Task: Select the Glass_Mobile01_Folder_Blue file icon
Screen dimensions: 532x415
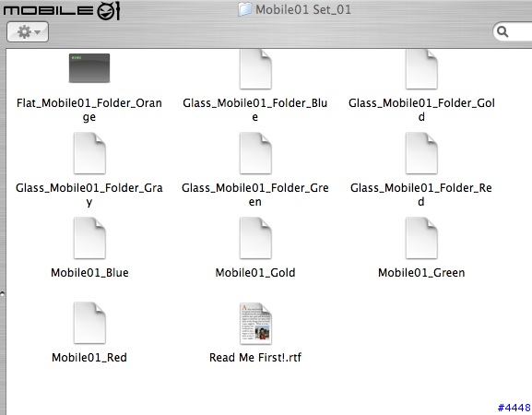Action: tap(255, 69)
